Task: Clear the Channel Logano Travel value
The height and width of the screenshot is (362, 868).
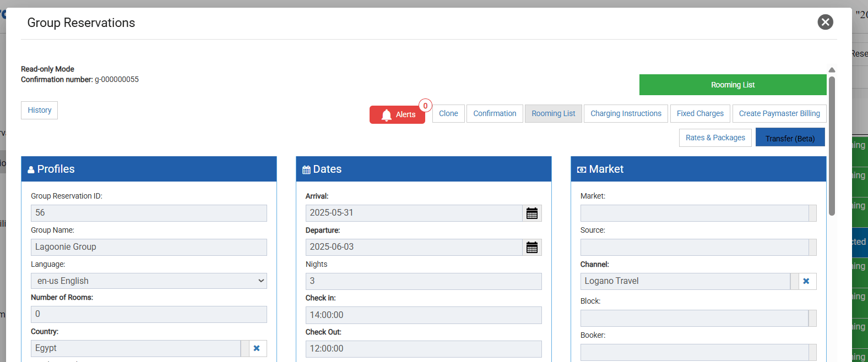Action: point(806,281)
